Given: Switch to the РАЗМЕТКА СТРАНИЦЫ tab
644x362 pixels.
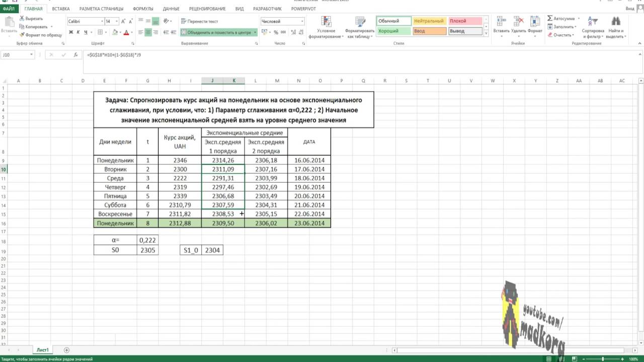Looking at the screenshot, I should click(101, 9).
